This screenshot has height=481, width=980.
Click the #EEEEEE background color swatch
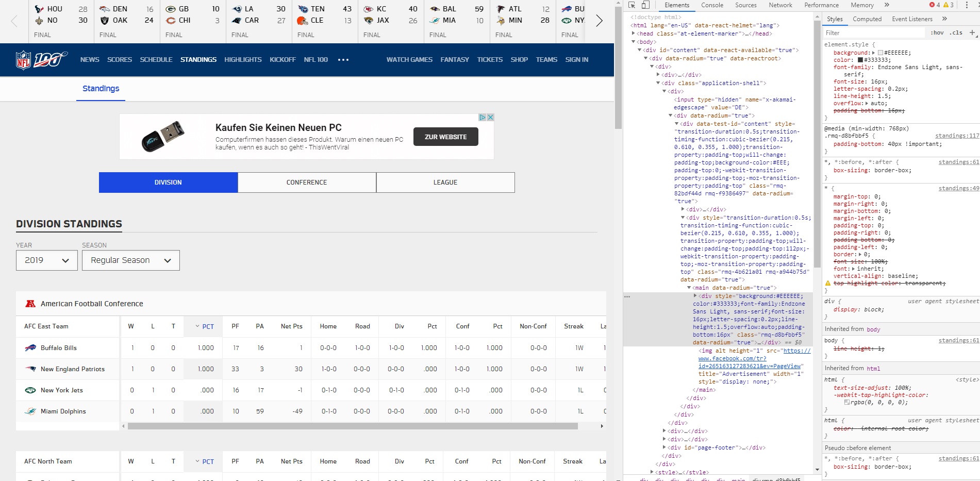coord(881,53)
